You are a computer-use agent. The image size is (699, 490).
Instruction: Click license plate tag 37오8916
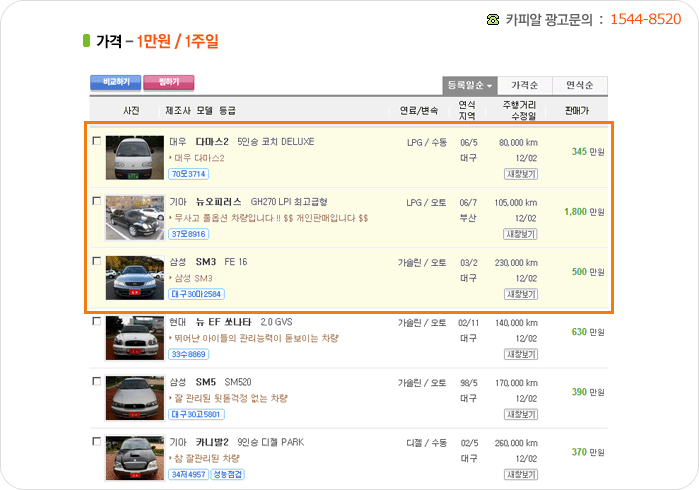(188, 234)
